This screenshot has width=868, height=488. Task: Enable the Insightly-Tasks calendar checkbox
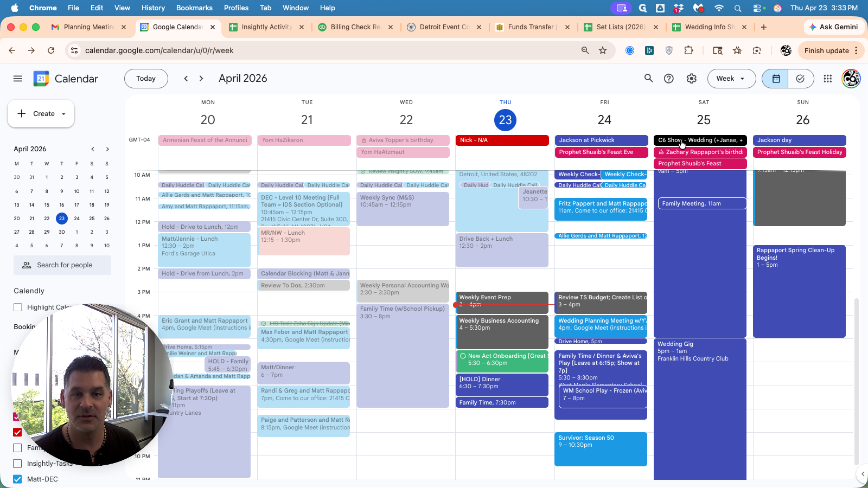[17, 464]
